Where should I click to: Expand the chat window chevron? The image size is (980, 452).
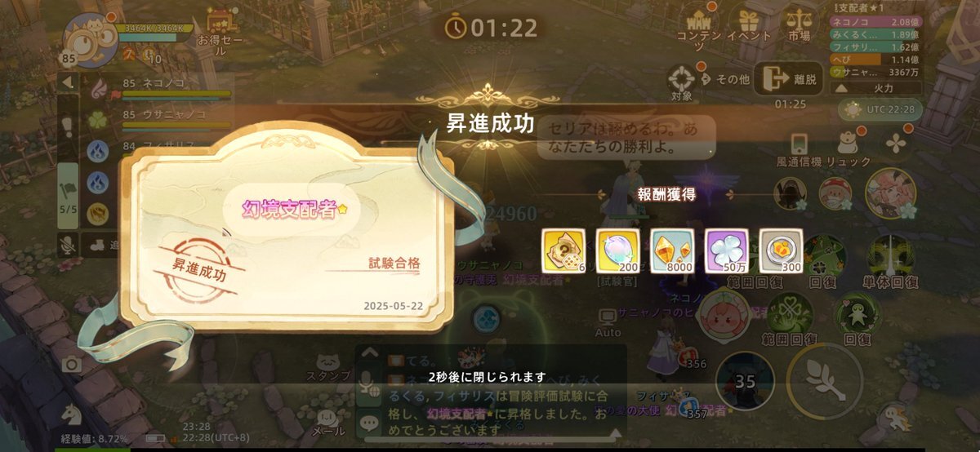[369, 352]
